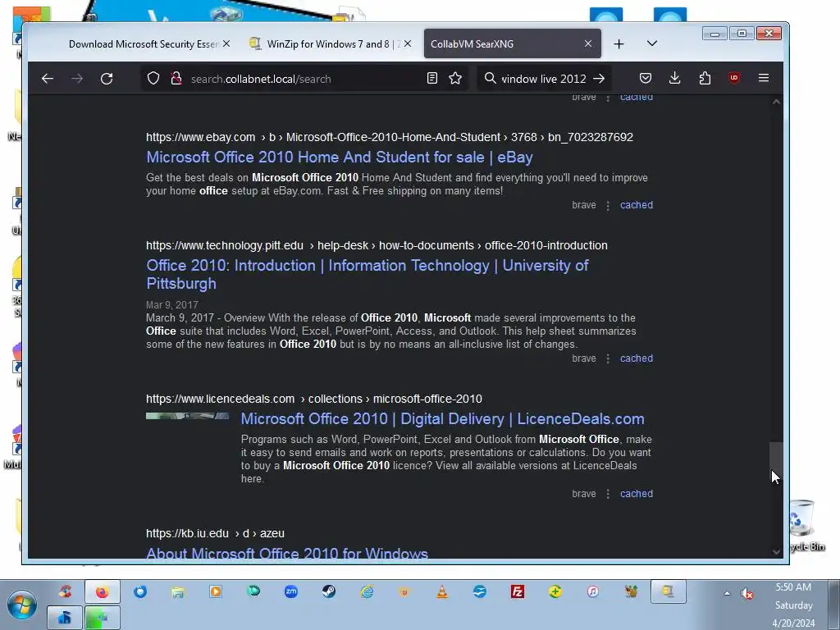The height and width of the screenshot is (630, 840).
Task: Switch to Firefox in the taskbar
Action: coord(103,592)
